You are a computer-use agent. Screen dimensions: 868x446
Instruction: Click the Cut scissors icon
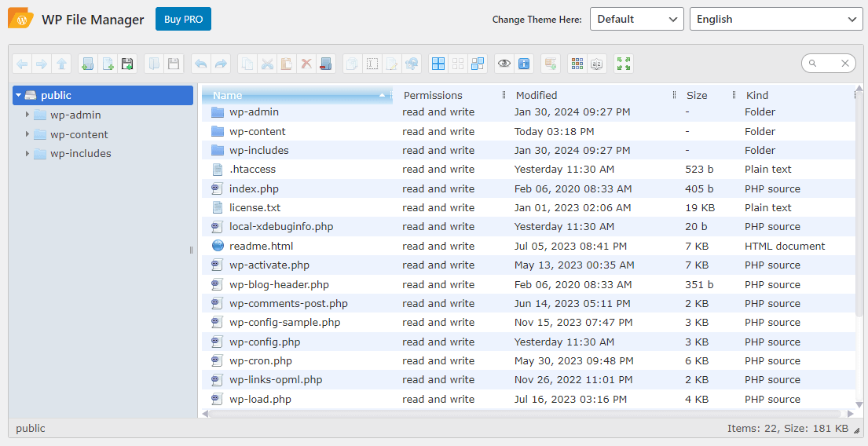(267, 64)
